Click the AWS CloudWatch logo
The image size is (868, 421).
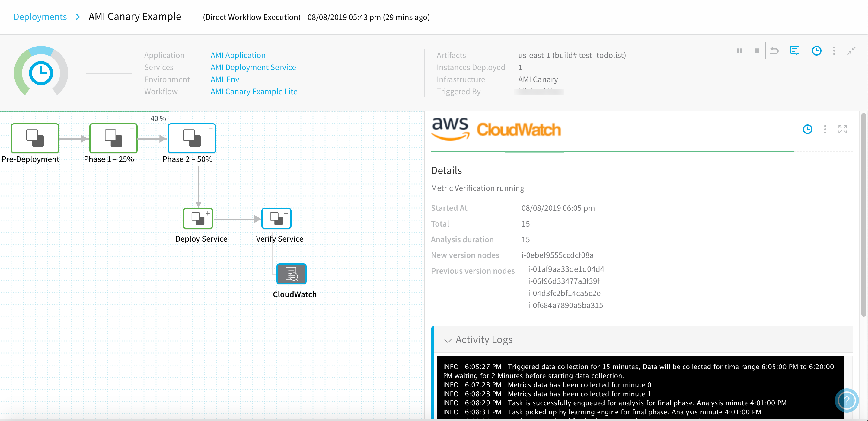(496, 129)
